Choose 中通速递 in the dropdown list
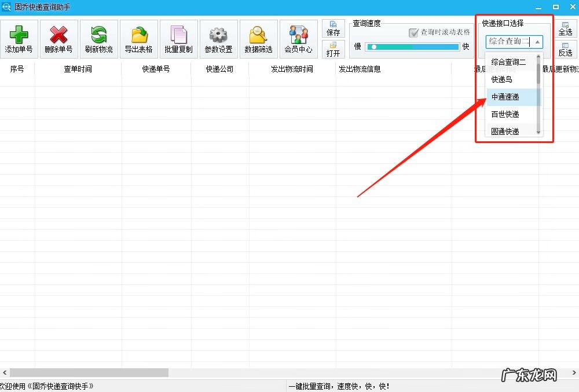The width and height of the screenshot is (579, 392). pos(512,97)
